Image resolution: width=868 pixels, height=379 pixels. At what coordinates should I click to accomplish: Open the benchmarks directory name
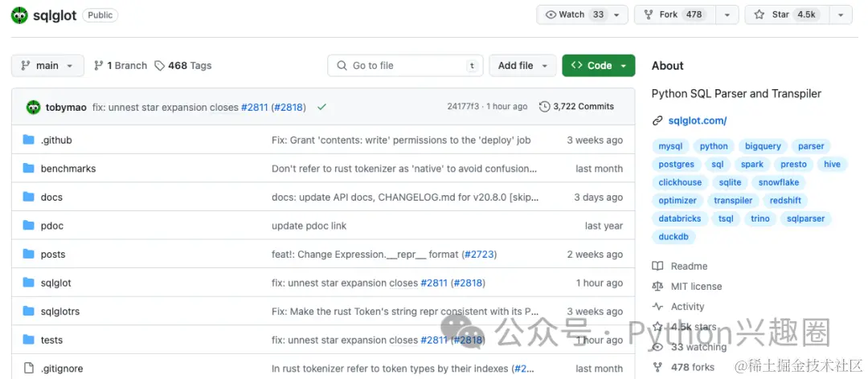[68, 169]
